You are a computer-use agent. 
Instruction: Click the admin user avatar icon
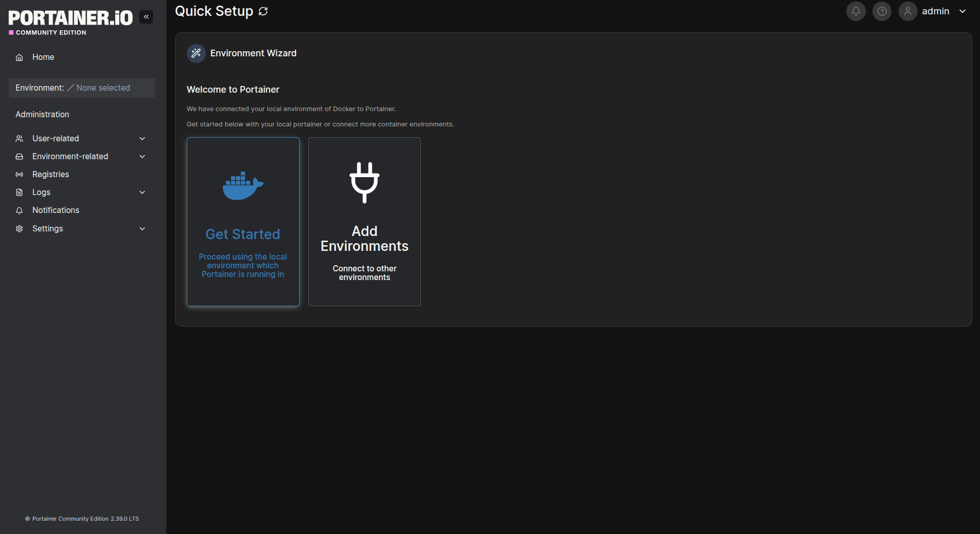coord(908,11)
